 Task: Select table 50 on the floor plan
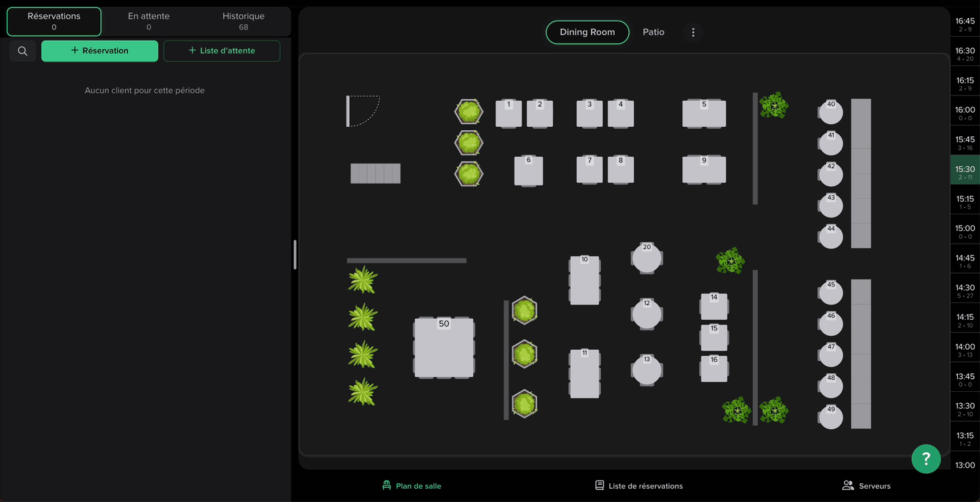coord(444,348)
